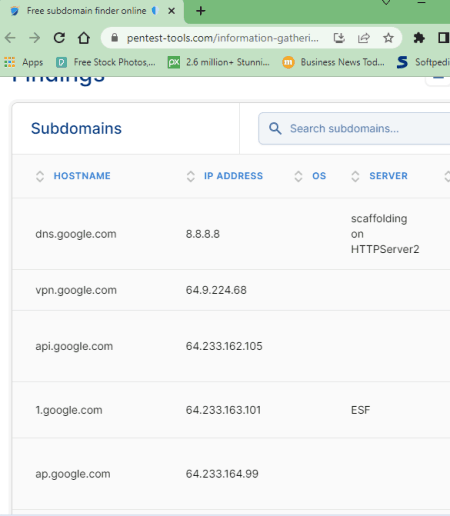The width and height of the screenshot is (450, 516).
Task: Select hostname vpn.google.com
Action: click(76, 290)
